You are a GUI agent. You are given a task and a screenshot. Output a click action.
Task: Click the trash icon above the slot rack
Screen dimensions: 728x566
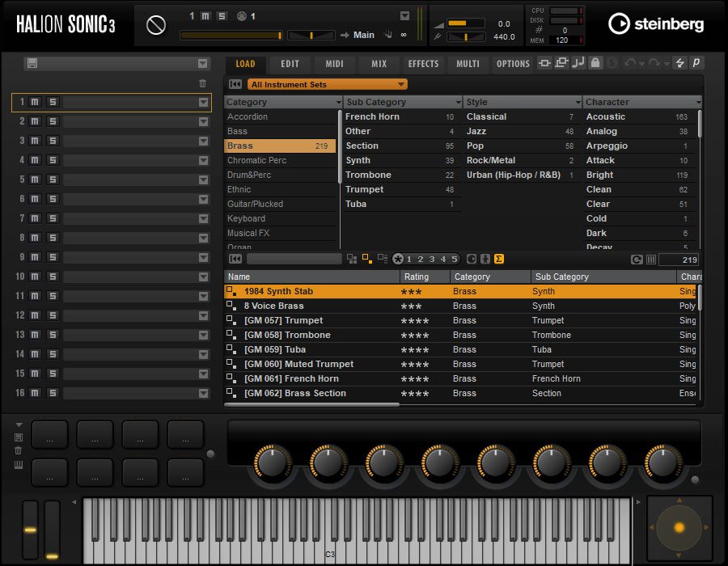202,83
